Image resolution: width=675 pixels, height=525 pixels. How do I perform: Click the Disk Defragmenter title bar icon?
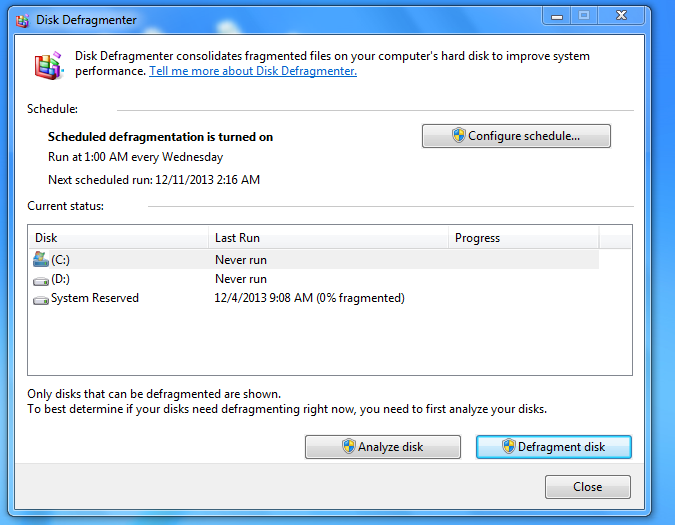pos(22,20)
